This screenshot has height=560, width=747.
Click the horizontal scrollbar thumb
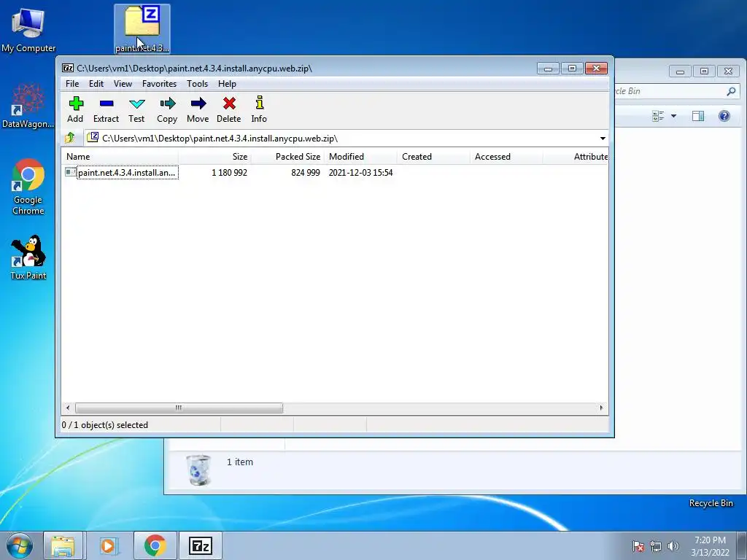179,408
